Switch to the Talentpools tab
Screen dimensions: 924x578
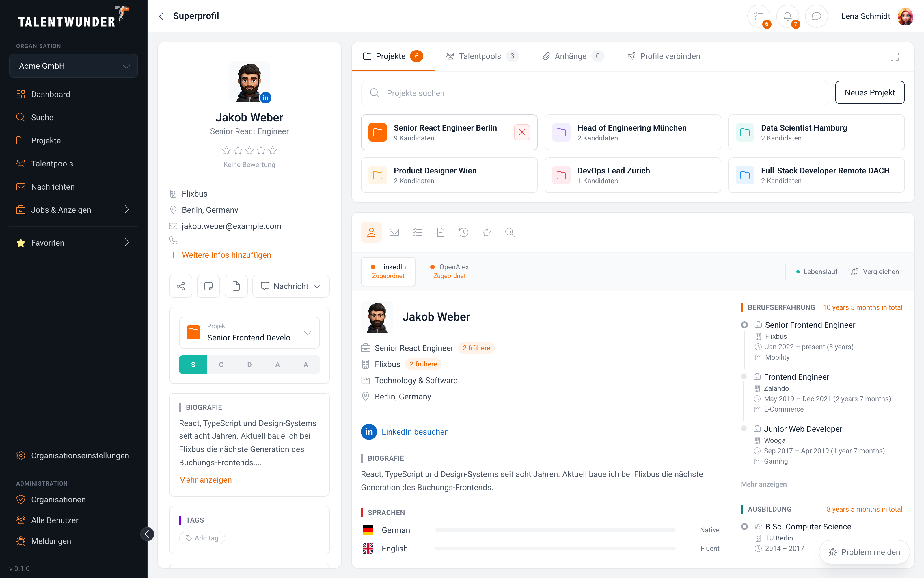(x=482, y=56)
